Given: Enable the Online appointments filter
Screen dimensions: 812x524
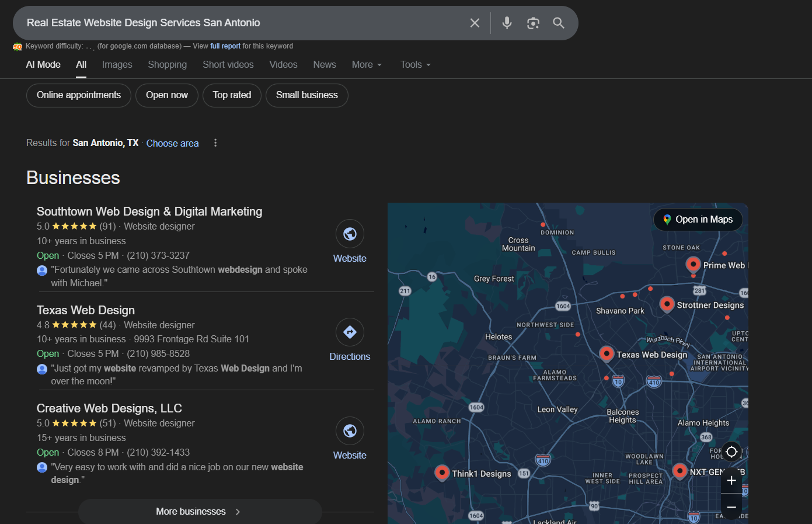Looking at the screenshot, I should [79, 95].
